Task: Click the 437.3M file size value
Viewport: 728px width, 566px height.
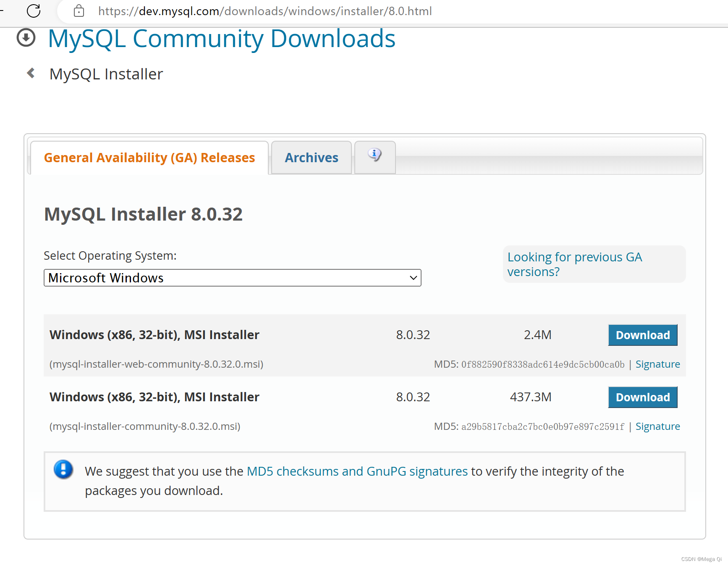Action: point(531,397)
